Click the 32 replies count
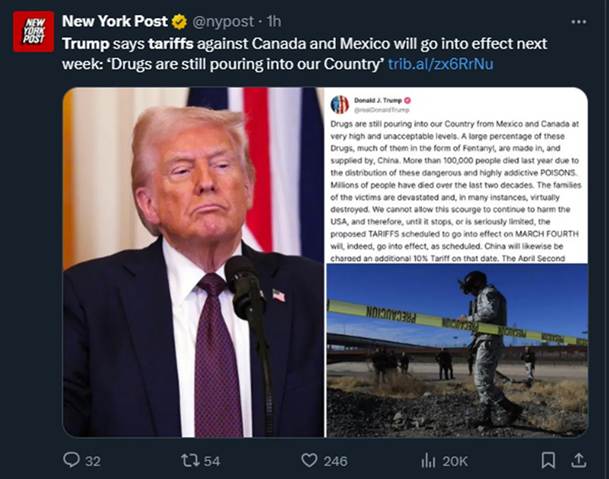This screenshot has height=479, width=609. [93, 461]
